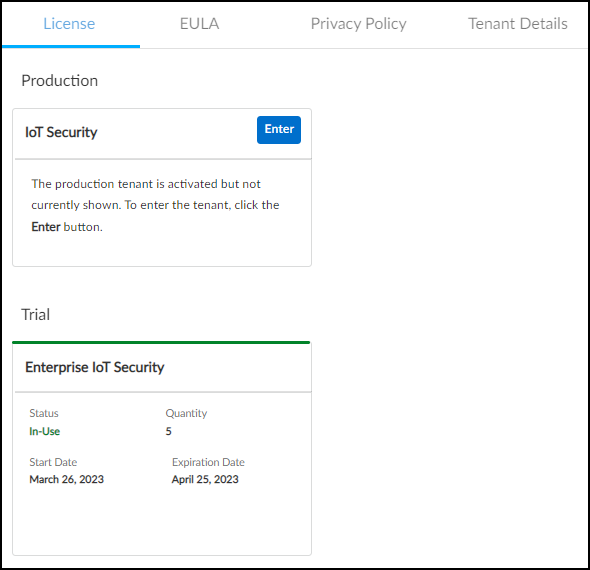590x570 pixels.
Task: Click the Start Date label
Action: (x=53, y=462)
